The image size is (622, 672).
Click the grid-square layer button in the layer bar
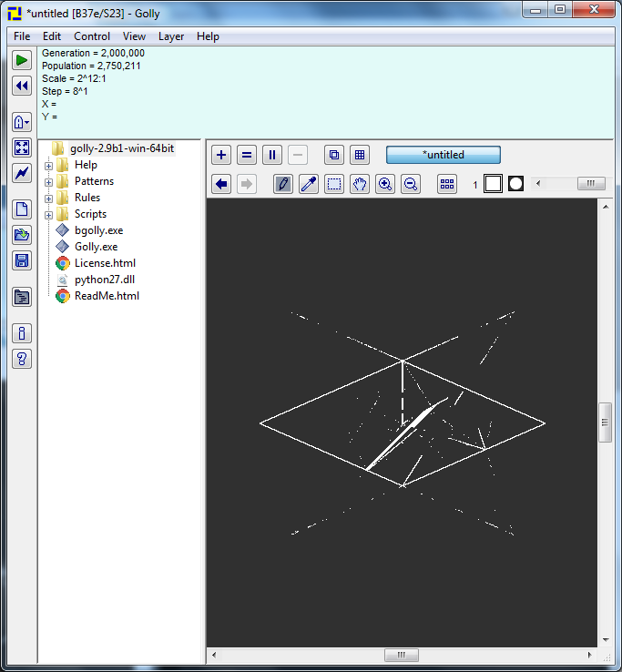360,155
